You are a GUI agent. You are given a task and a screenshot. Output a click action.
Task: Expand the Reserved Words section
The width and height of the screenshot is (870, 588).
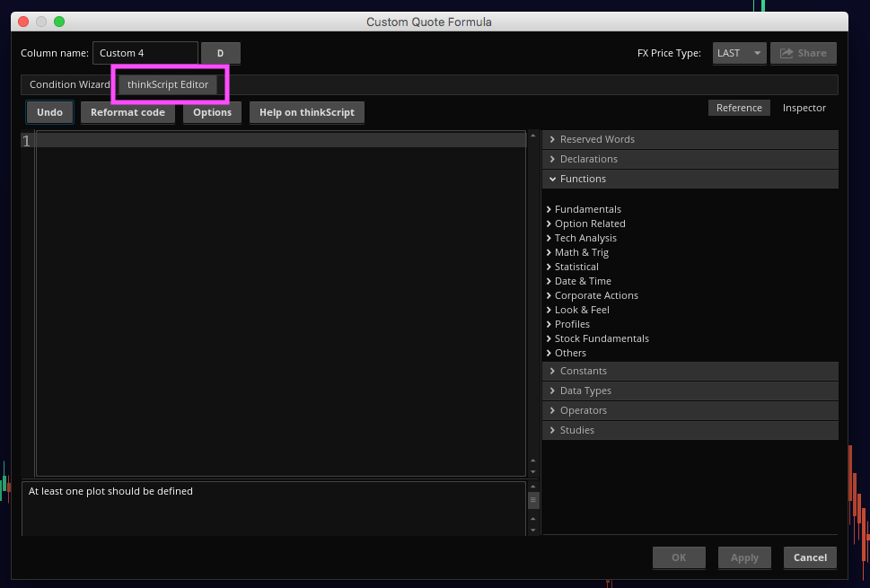[597, 139]
